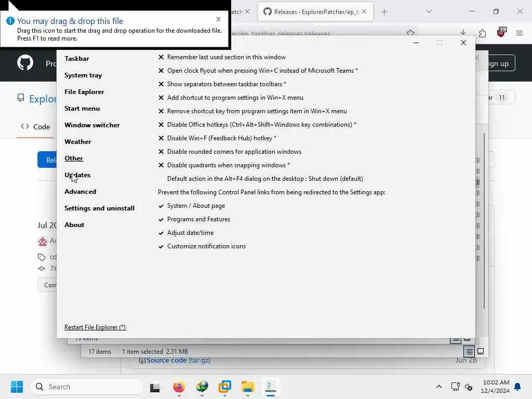Open Firefox extensions menu
The width and height of the screenshot is (532, 399).
pyautogui.click(x=482, y=33)
